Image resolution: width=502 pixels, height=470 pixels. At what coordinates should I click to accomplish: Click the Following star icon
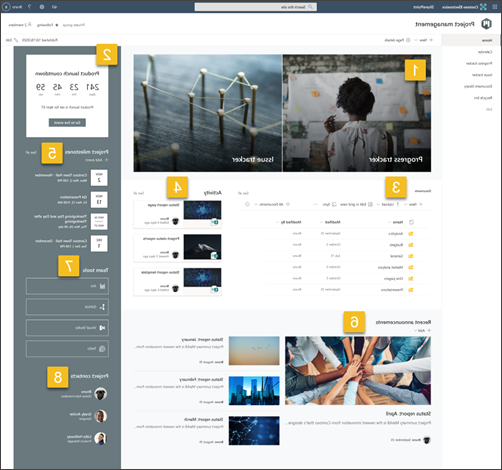pyautogui.click(x=57, y=25)
